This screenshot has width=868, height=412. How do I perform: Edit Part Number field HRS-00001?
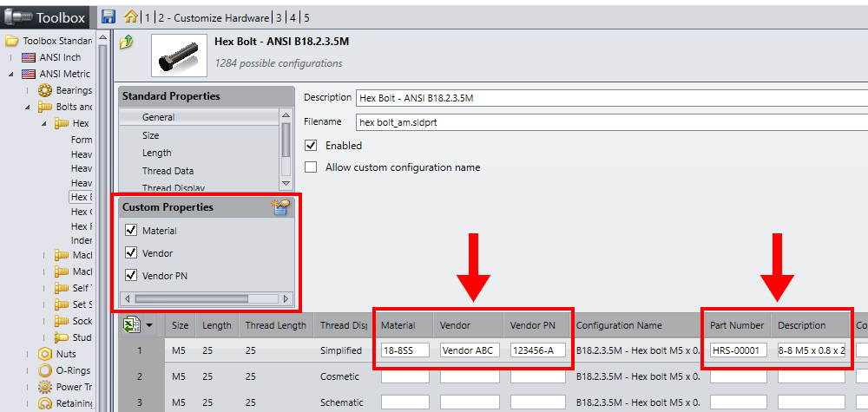pos(739,350)
